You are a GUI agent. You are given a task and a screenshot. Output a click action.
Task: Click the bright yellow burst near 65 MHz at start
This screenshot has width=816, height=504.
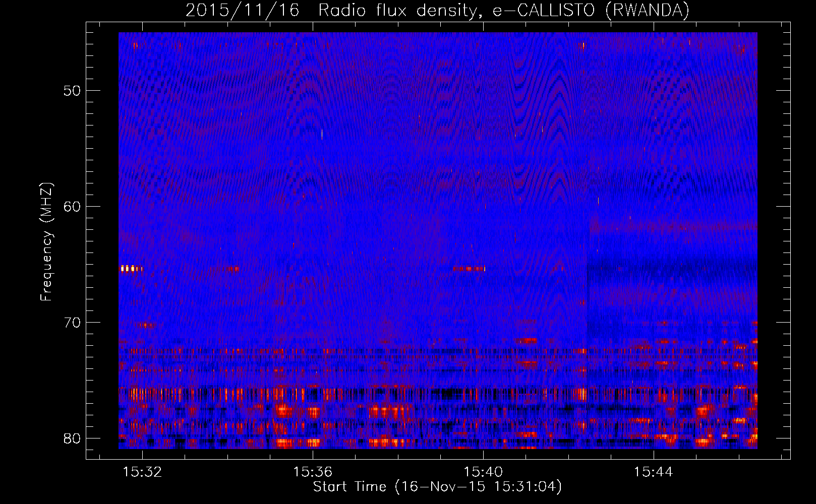click(x=131, y=269)
